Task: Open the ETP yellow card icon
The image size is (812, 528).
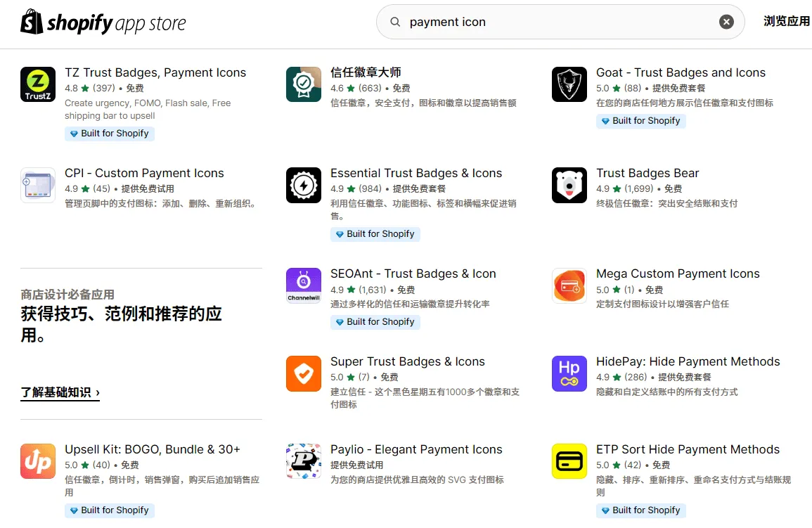Action: point(569,461)
